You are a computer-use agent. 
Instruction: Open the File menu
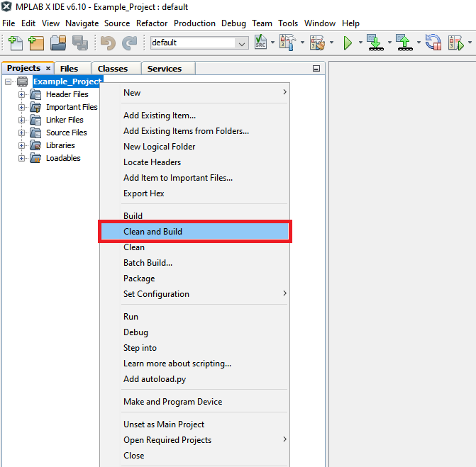tap(9, 23)
